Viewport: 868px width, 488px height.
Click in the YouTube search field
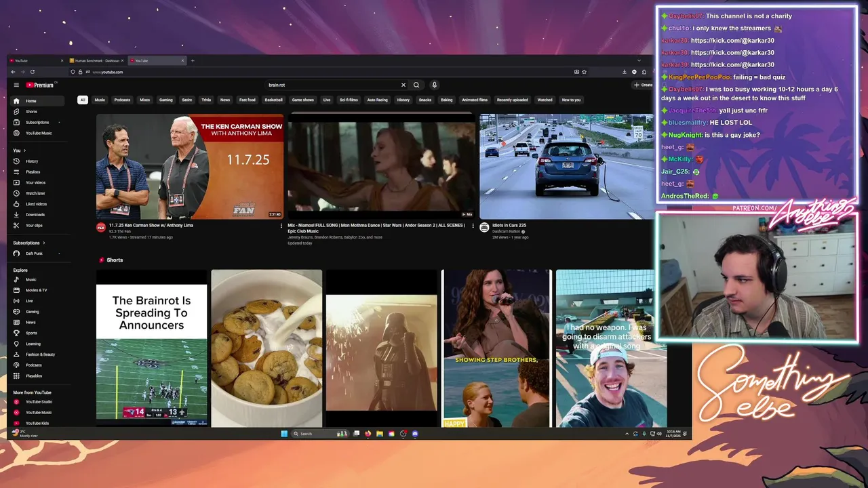pyautogui.click(x=332, y=85)
